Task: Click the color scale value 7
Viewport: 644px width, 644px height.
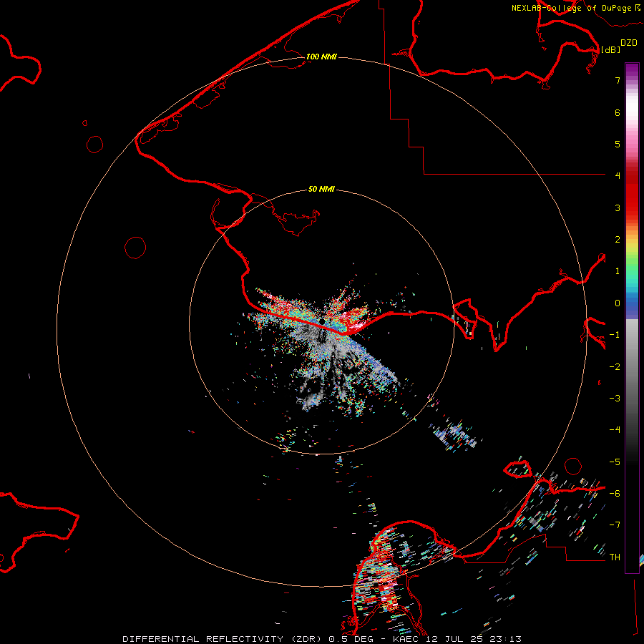Action: click(618, 80)
